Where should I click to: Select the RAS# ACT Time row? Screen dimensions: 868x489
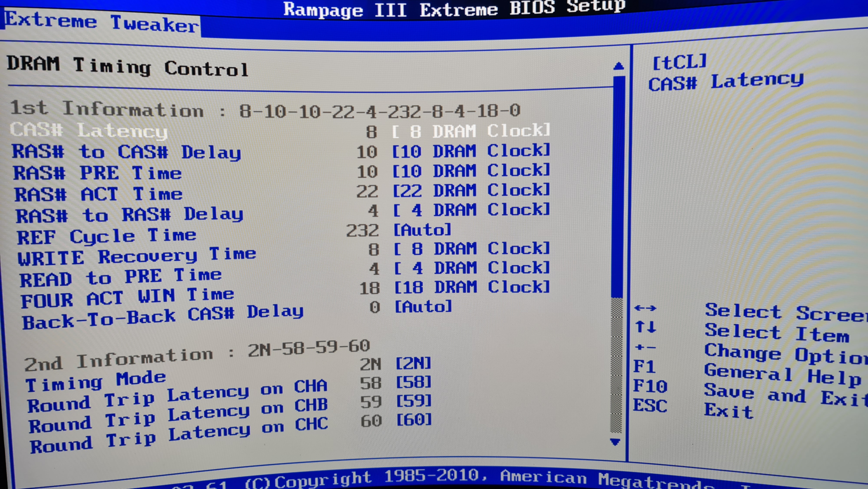click(98, 194)
